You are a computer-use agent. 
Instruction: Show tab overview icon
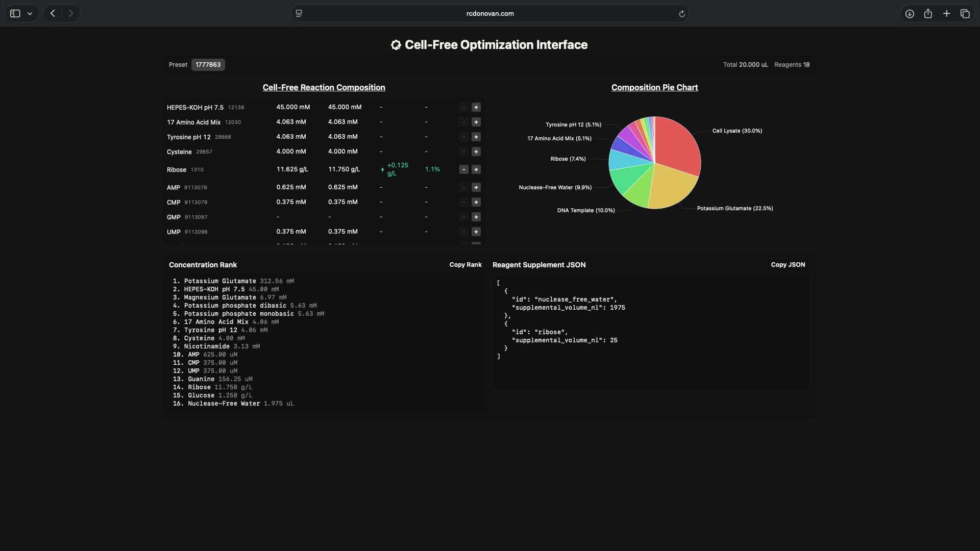pyautogui.click(x=965, y=14)
